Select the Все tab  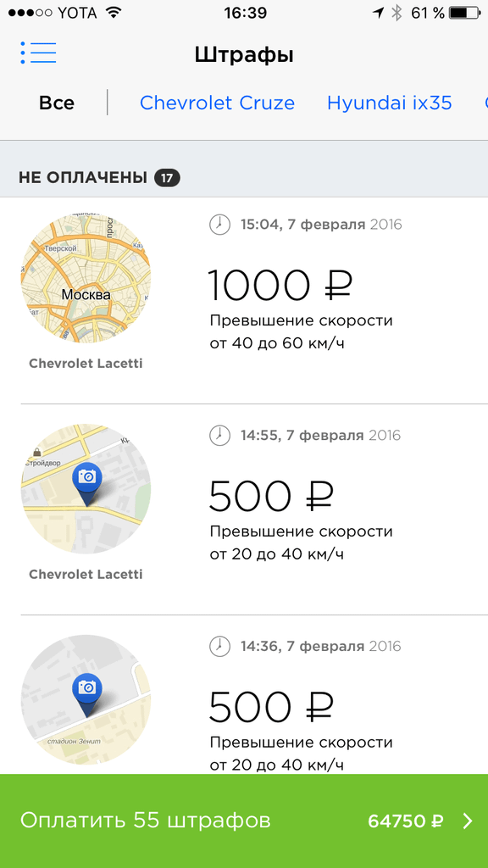click(57, 103)
